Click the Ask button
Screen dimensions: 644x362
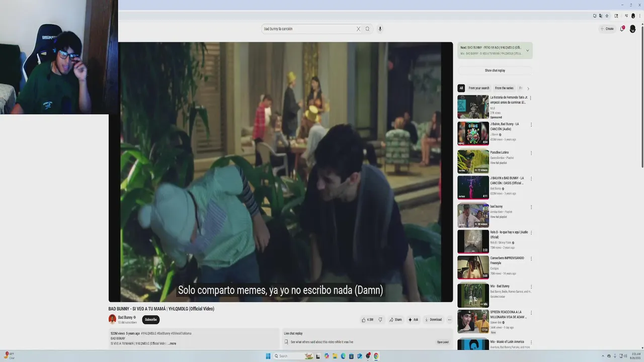413,319
